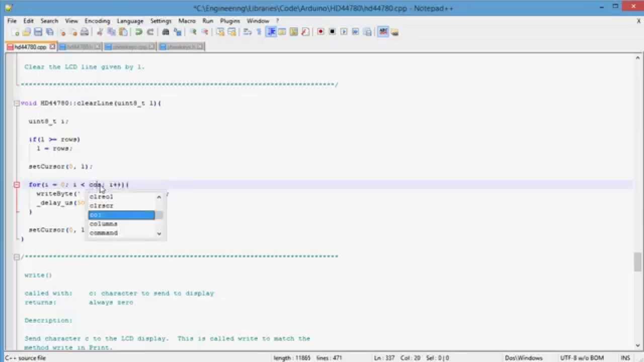Image resolution: width=644 pixels, height=362 pixels.
Task: Switch to the fourth document tab
Action: [181, 47]
